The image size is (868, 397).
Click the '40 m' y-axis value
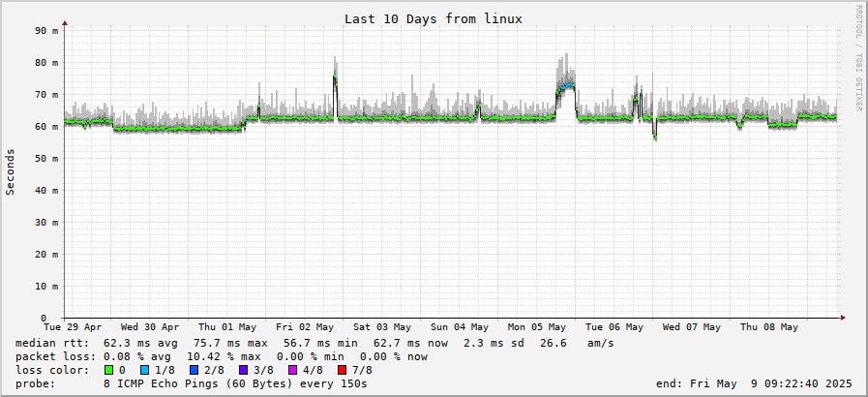click(x=47, y=191)
